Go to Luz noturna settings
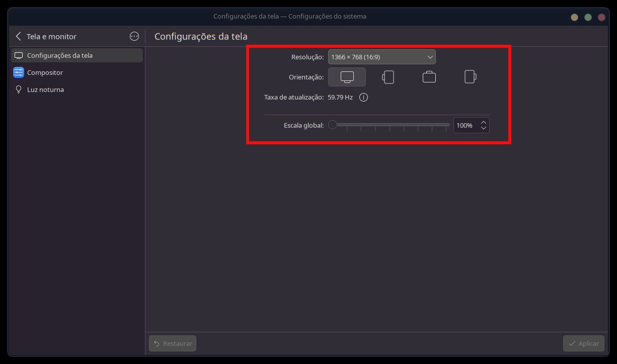 click(x=45, y=89)
